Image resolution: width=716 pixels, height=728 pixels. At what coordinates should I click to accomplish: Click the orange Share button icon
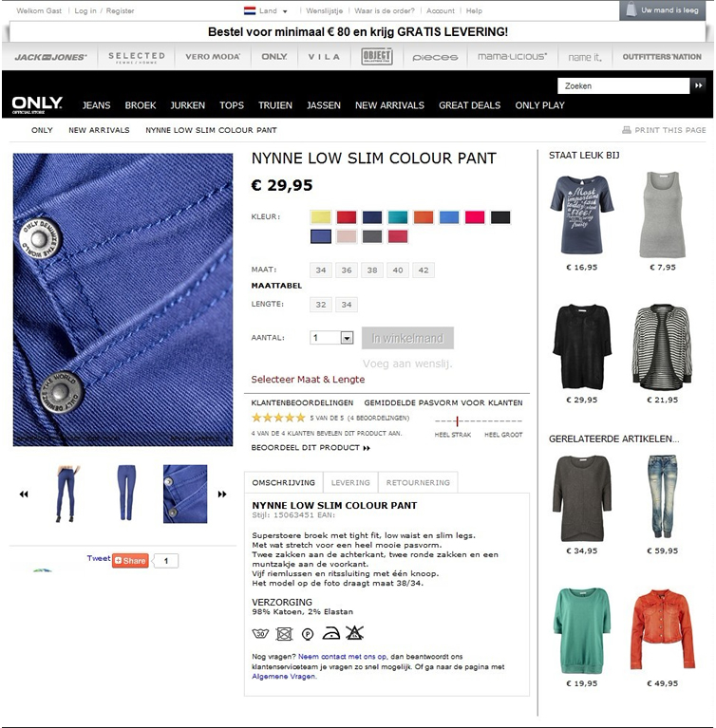click(130, 560)
